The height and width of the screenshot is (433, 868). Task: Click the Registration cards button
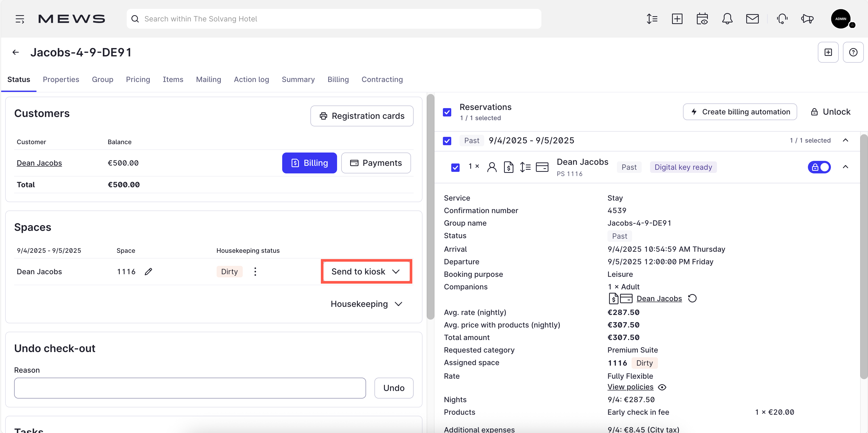[x=362, y=116]
